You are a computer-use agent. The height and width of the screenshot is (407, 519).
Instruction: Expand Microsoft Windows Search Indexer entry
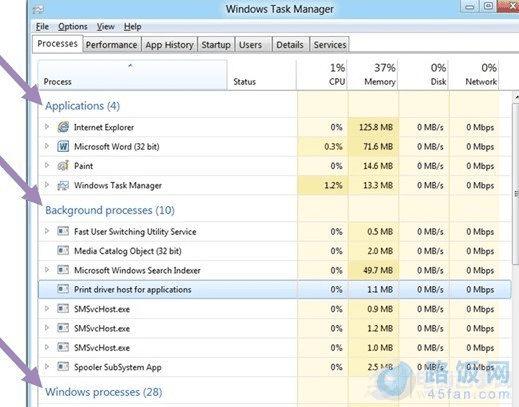[x=47, y=269]
